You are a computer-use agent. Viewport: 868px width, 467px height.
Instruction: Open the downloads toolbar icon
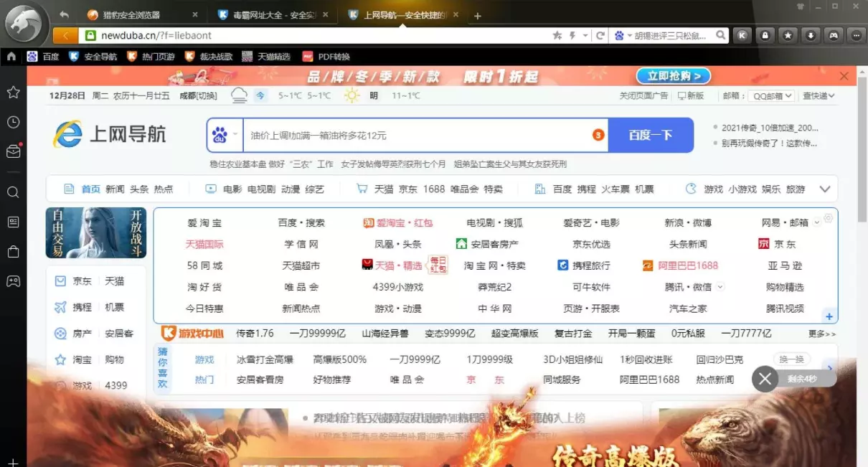811,35
